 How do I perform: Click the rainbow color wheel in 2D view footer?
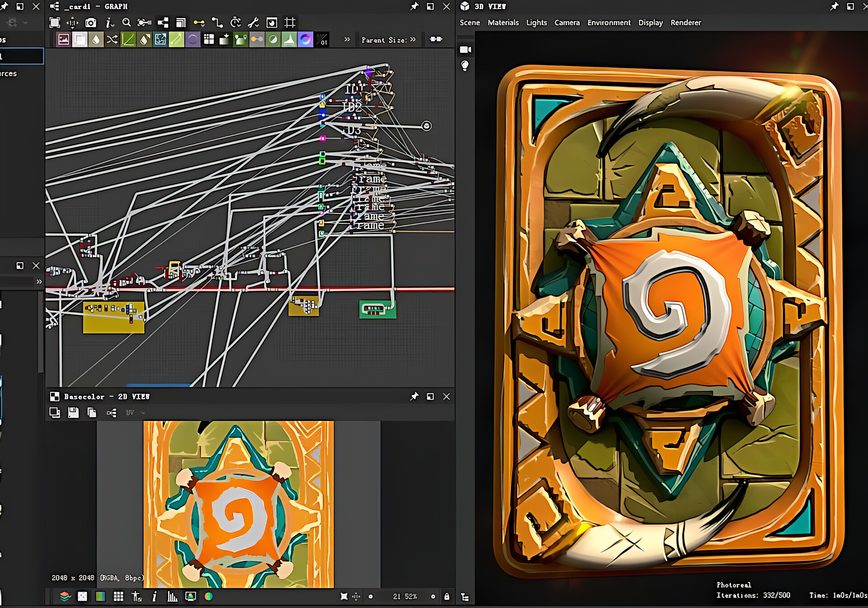[209, 596]
